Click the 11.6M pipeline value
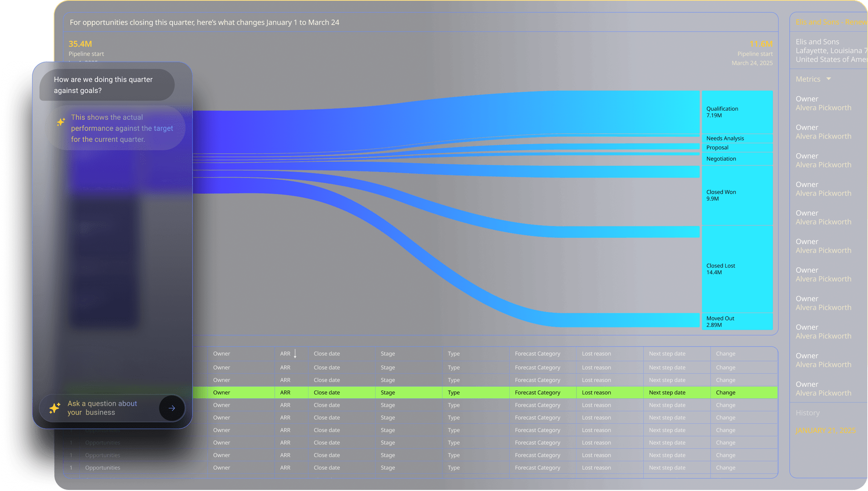The height and width of the screenshot is (491, 868). coord(761,44)
